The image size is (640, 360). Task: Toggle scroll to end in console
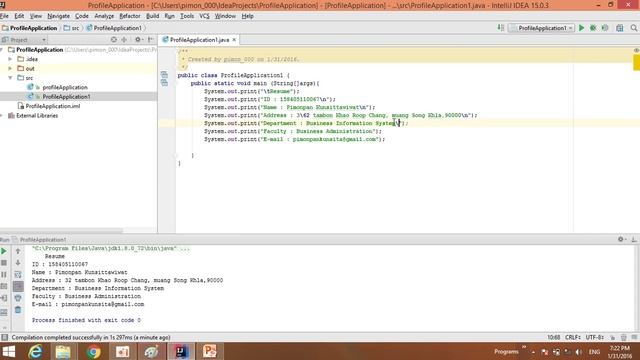pyautogui.click(x=18, y=287)
